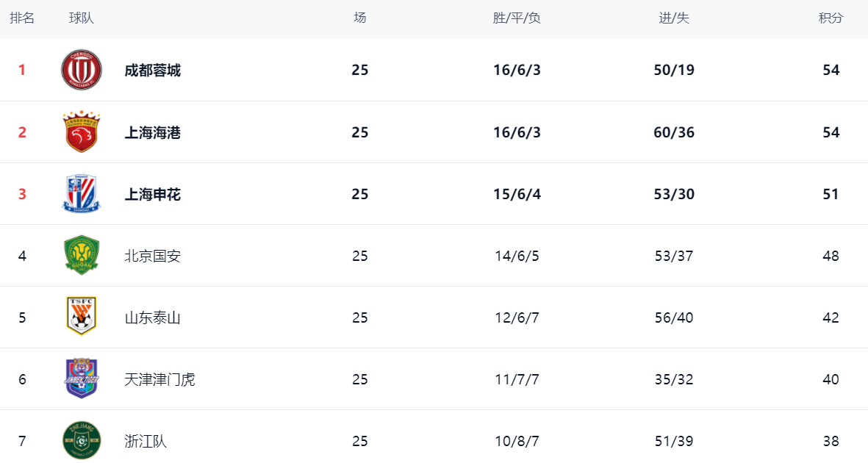Select team name 上海申花

point(152,195)
